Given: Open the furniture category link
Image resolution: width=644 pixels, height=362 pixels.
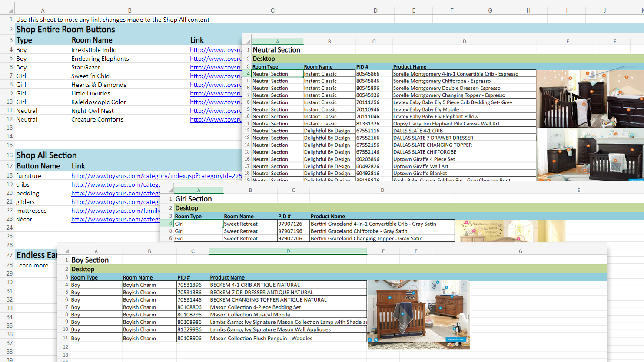Looking at the screenshot, I should tap(156, 176).
